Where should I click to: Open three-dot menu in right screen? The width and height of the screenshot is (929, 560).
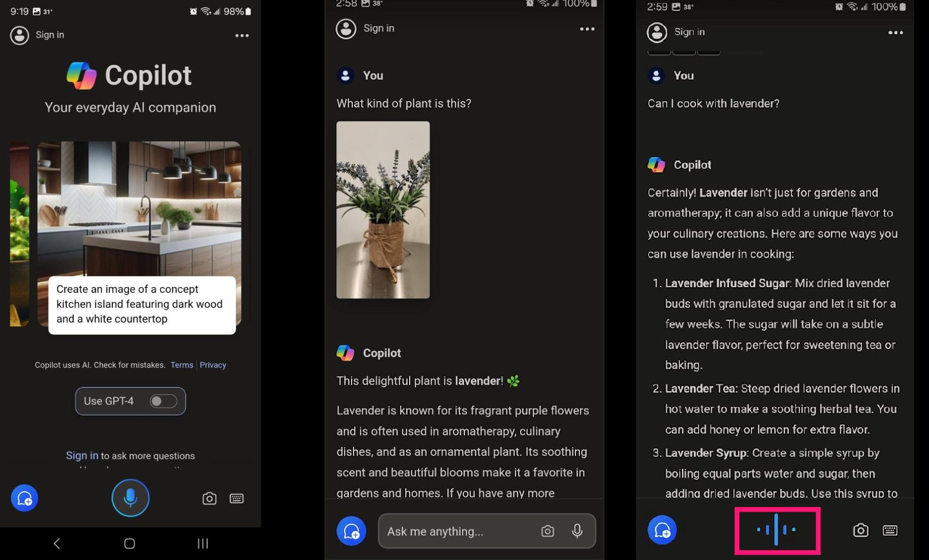pyautogui.click(x=895, y=32)
